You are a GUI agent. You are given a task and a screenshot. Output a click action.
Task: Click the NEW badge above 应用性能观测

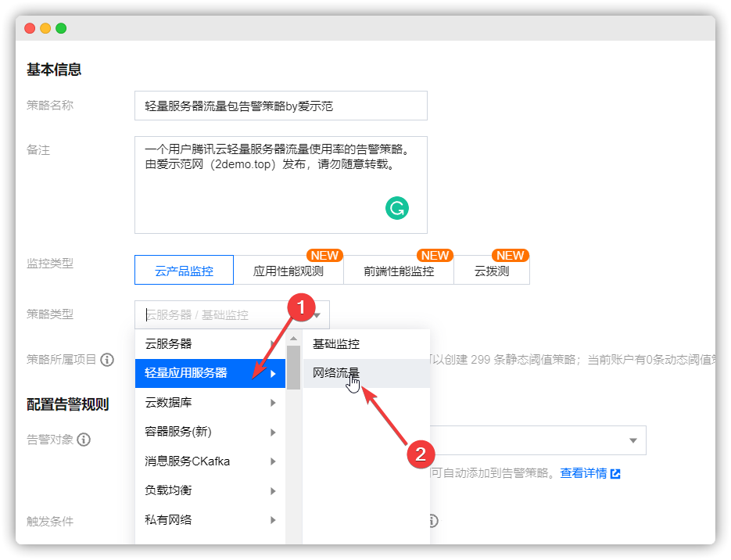pyautogui.click(x=324, y=255)
